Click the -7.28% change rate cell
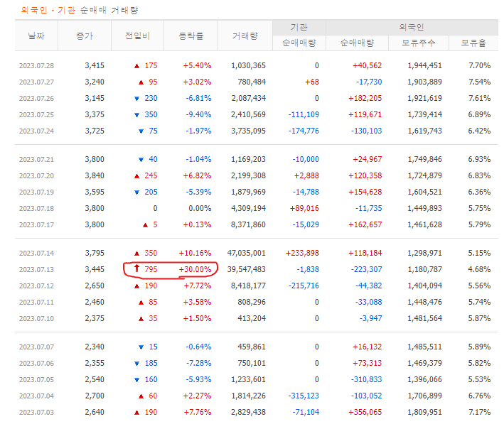The width and height of the screenshot is (504, 424). [198, 363]
